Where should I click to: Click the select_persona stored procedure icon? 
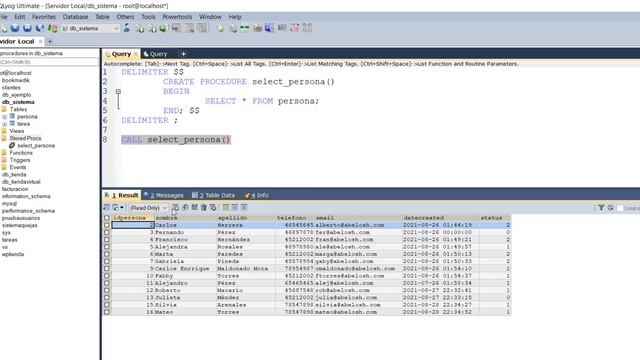pos(12,145)
